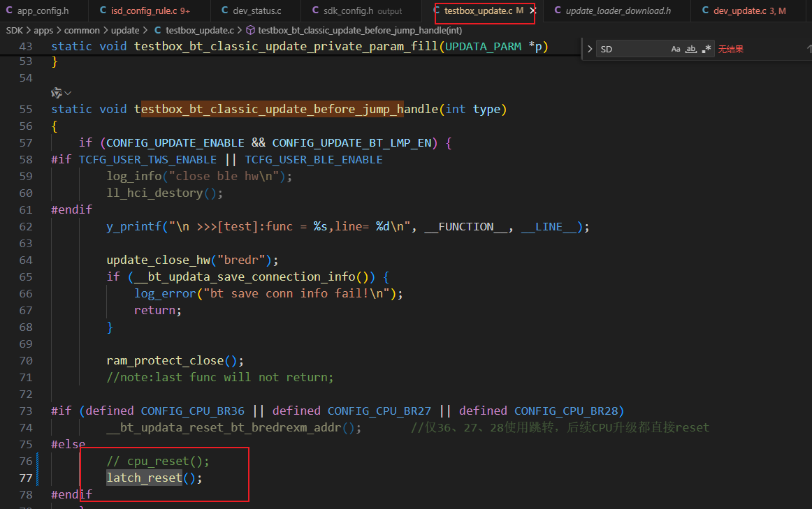Click __bt_updata_save_connection_info on line 65
Viewport: 812px width, 509px height.
coord(245,276)
